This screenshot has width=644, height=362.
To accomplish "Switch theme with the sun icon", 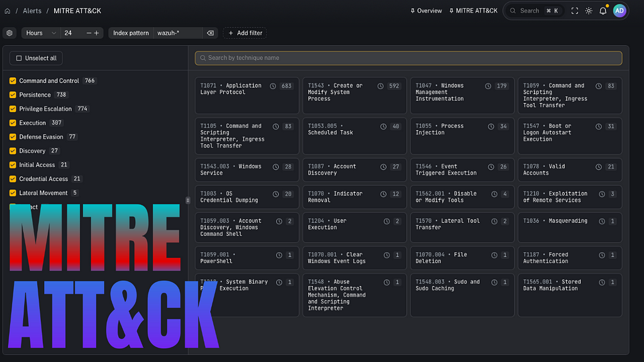I will [589, 11].
